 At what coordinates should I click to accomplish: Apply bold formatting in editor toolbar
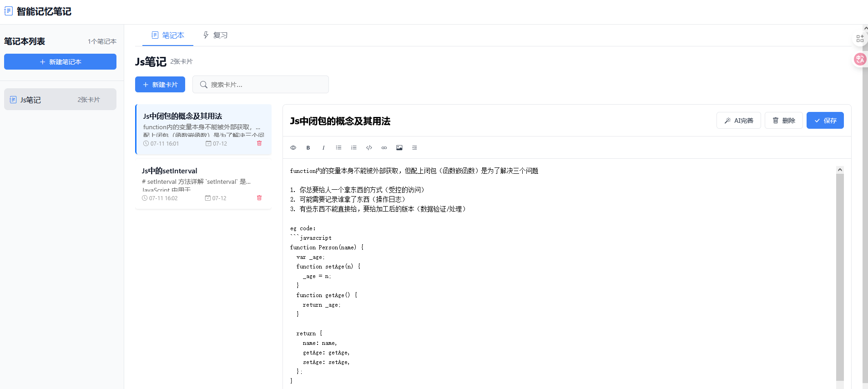tap(308, 147)
